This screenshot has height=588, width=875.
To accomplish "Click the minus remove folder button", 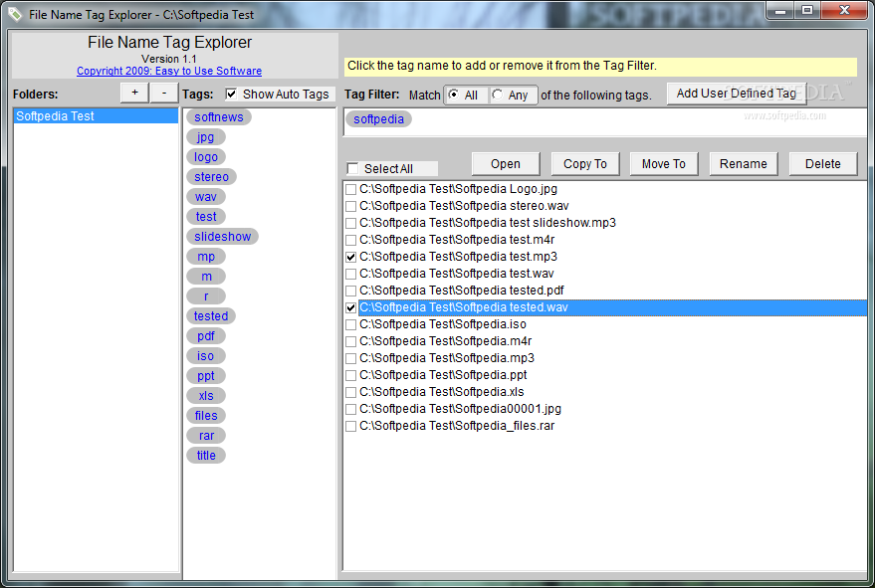I will pyautogui.click(x=163, y=93).
